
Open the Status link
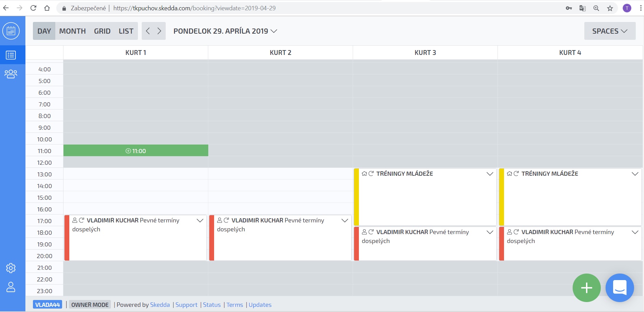(x=212, y=304)
